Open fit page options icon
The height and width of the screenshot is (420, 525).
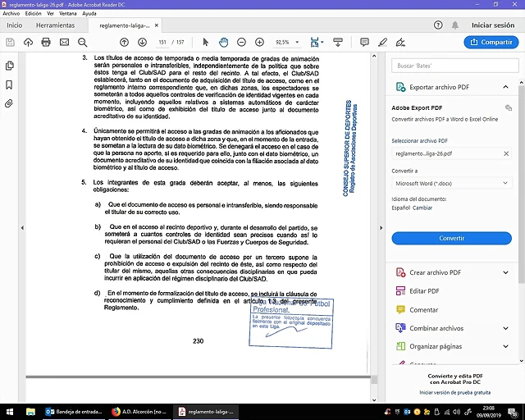pos(315,42)
